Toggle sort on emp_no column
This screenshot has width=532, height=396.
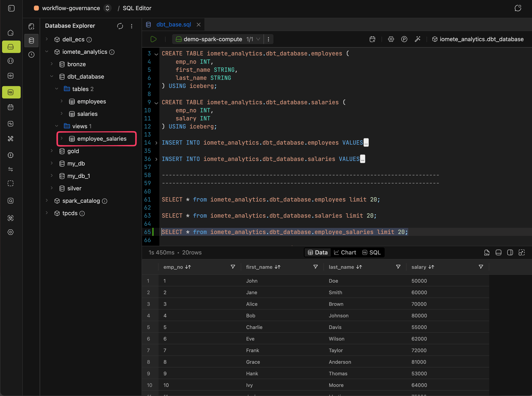pos(188,267)
